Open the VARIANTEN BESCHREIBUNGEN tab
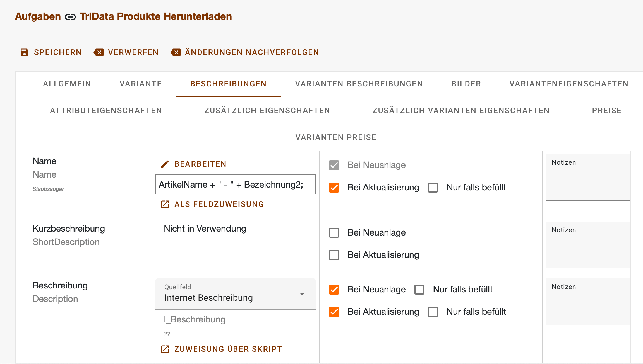Viewport: 643px width, 364px height. pos(359,84)
